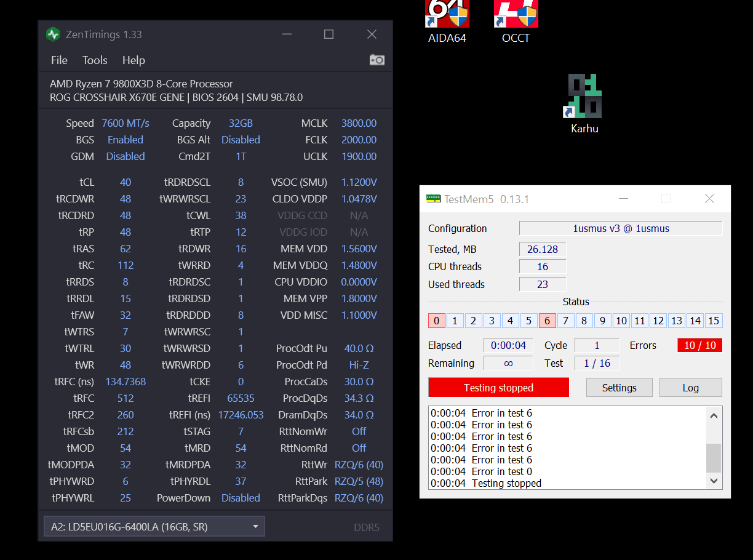The height and width of the screenshot is (560, 753).
Task: Click the Tested MB value 26.128
Action: [543, 249]
